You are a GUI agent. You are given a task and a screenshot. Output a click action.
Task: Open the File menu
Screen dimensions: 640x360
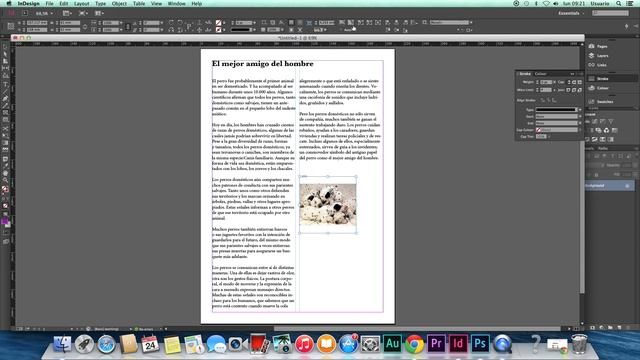(x=49, y=3)
